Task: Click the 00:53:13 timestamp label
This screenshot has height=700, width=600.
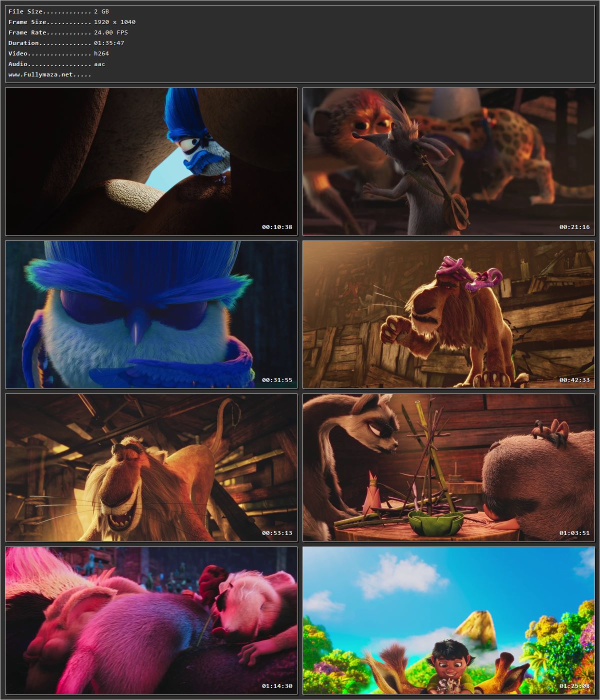Action: click(x=277, y=533)
